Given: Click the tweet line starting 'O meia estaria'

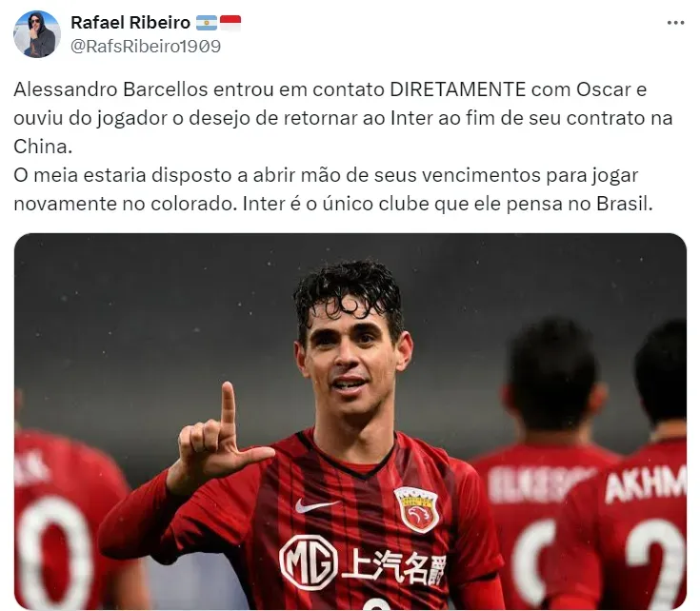Looking at the screenshot, I should 326,175.
